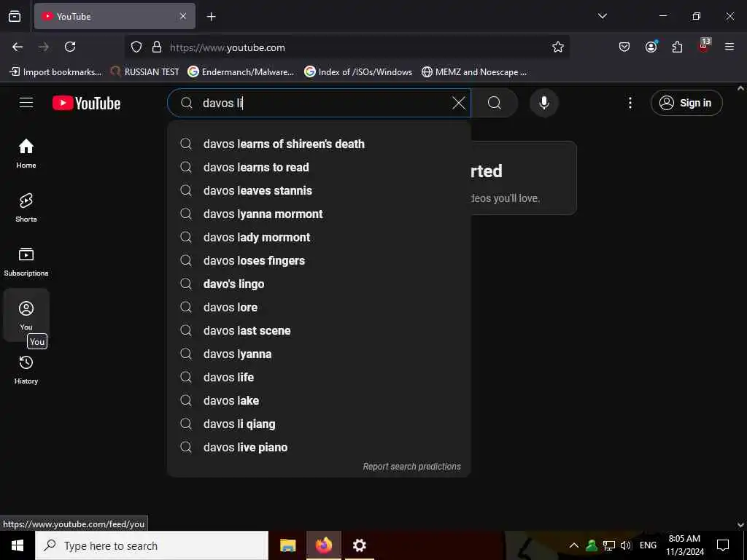Open Settings gear in taskbar
747x560 pixels.
click(x=359, y=545)
